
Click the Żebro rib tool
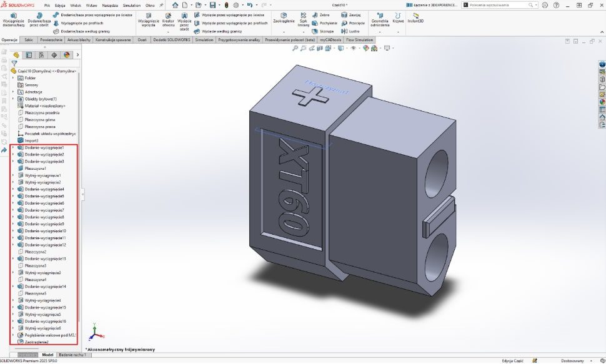tap(320, 15)
